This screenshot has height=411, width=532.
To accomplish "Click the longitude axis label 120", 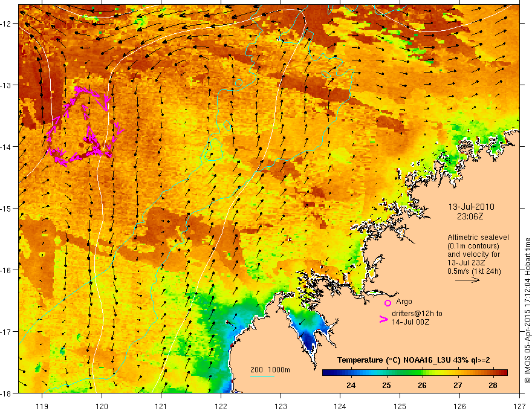I will point(102,406).
